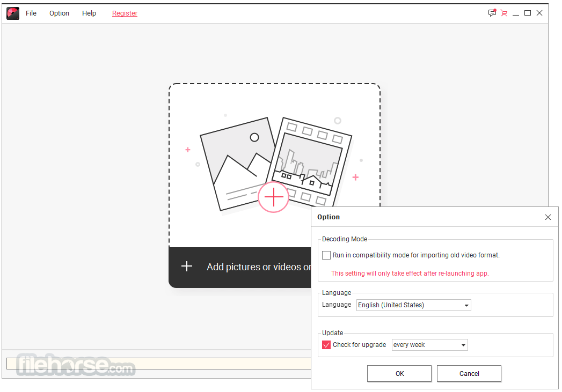Screen dimensions: 562x392
Task: Close the Option dialog
Action: coord(548,217)
